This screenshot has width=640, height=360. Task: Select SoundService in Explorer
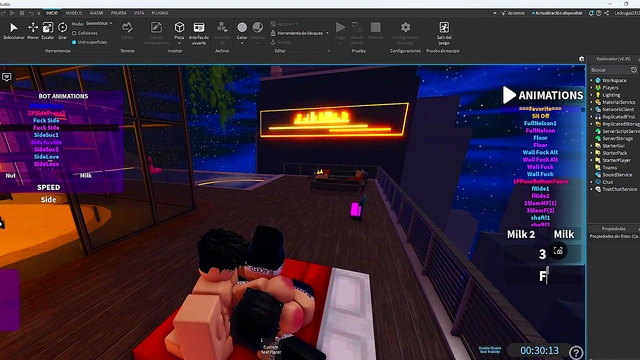pyautogui.click(x=613, y=175)
